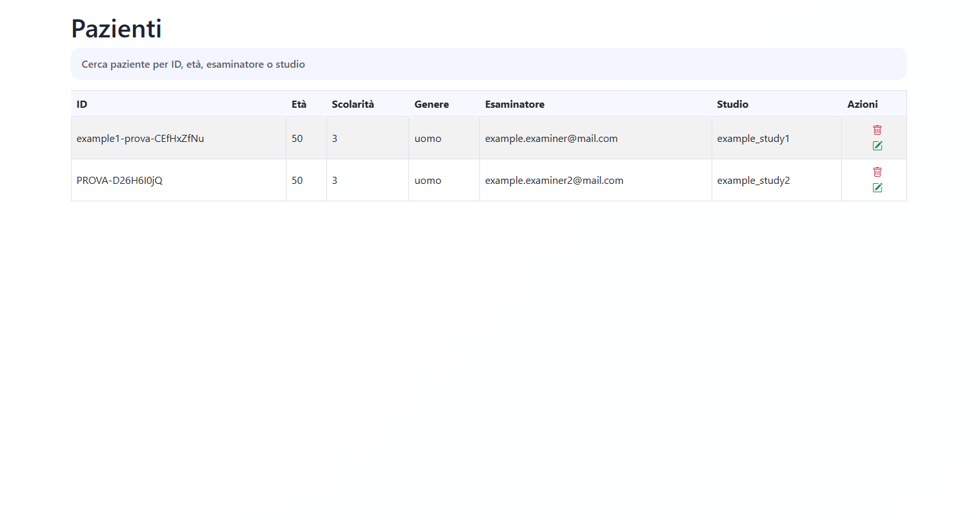The height and width of the screenshot is (520, 980).
Task: Delete patient example1-prova-CEfHxZfNu with trash icon
Action: pyautogui.click(x=877, y=130)
